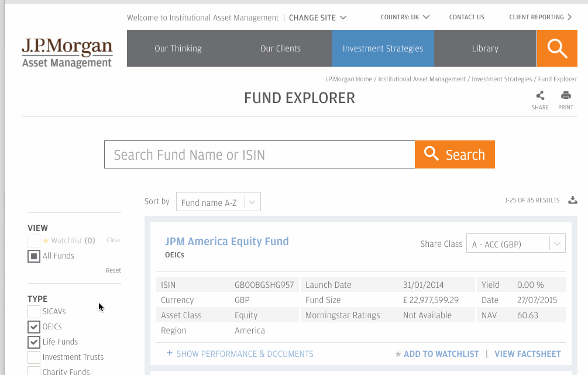588x375 pixels.
Task: Go to Investment Strategies breadcrumb
Action: (x=502, y=79)
